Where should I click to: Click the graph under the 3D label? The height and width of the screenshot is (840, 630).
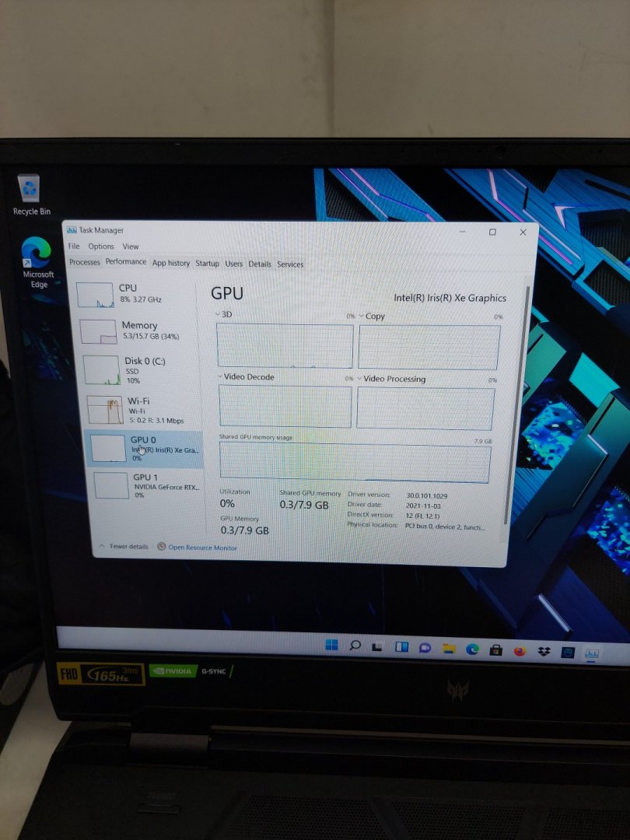pos(285,345)
